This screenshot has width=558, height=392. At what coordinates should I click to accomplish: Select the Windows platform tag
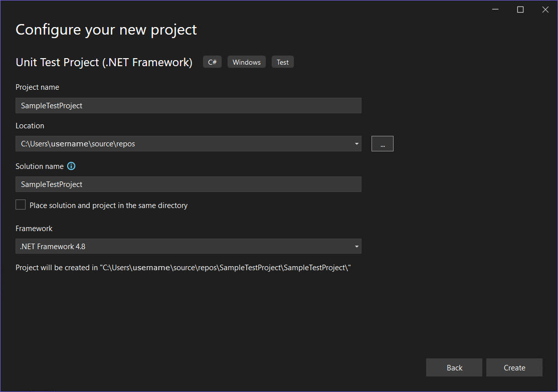pos(246,62)
